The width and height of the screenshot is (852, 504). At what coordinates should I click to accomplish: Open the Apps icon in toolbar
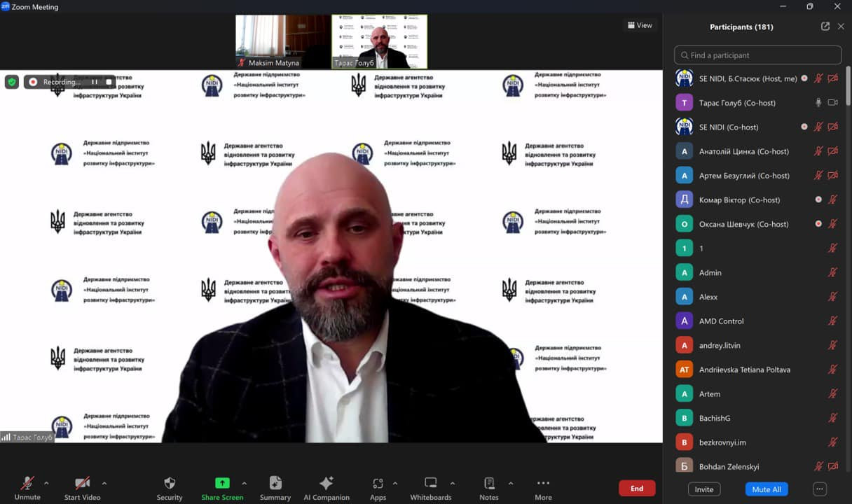pos(378,484)
